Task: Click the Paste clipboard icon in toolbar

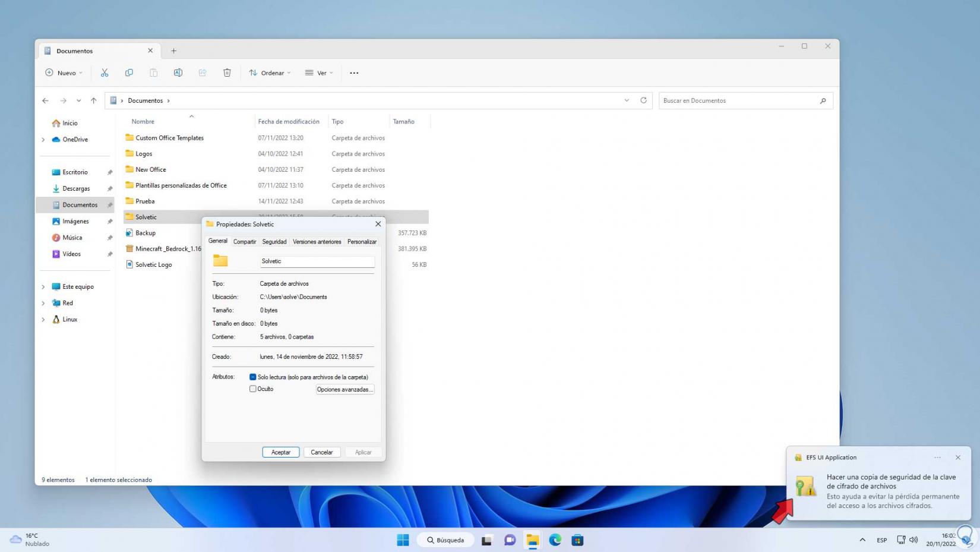Action: coord(153,72)
